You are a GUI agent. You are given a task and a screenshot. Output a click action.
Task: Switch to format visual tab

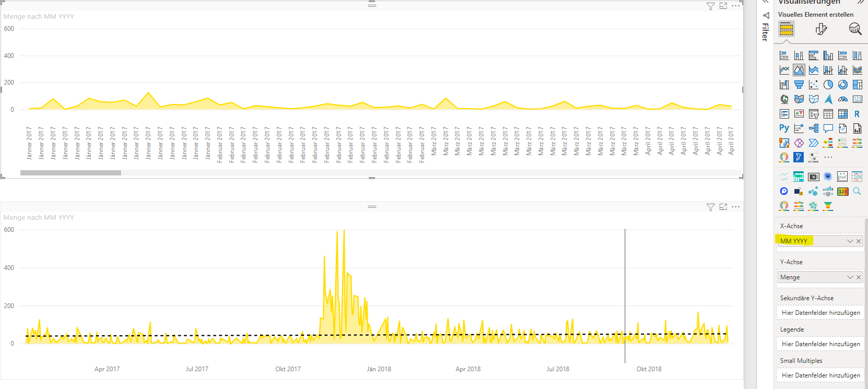click(821, 29)
